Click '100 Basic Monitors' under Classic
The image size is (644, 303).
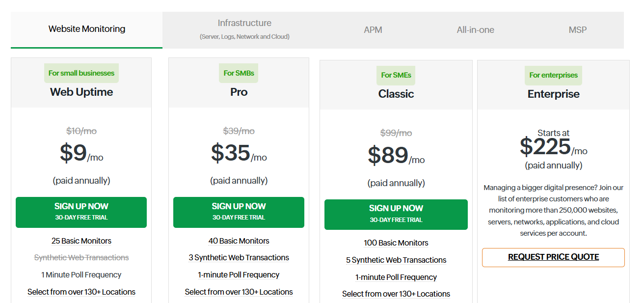(x=396, y=243)
